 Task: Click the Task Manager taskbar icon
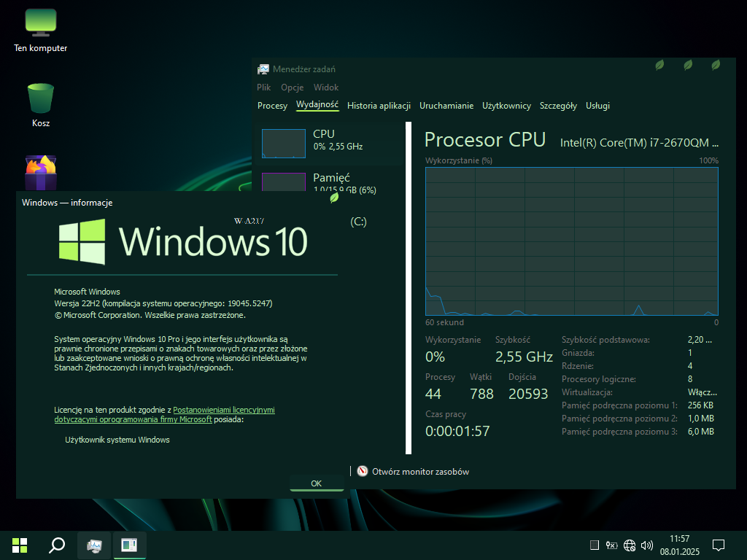(94, 545)
